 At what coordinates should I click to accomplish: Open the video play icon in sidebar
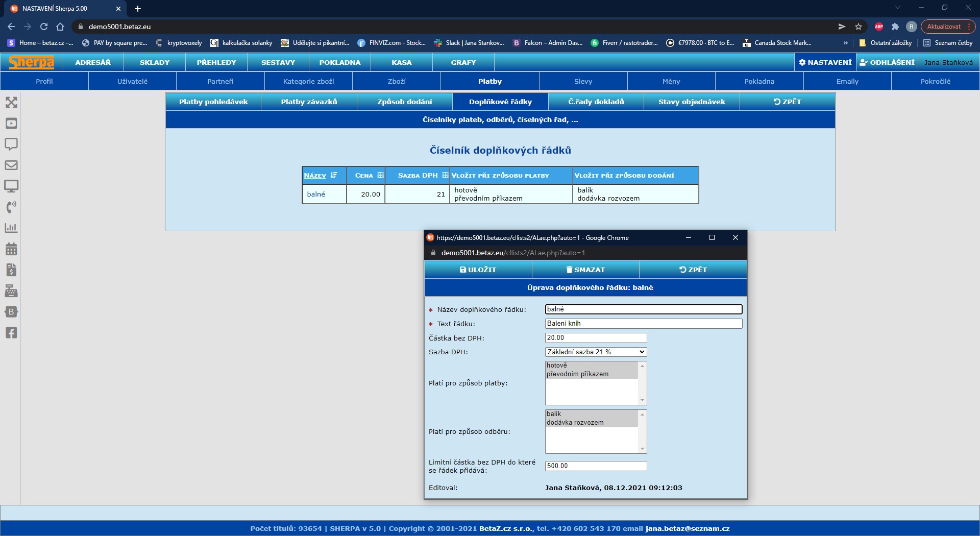[x=11, y=124]
